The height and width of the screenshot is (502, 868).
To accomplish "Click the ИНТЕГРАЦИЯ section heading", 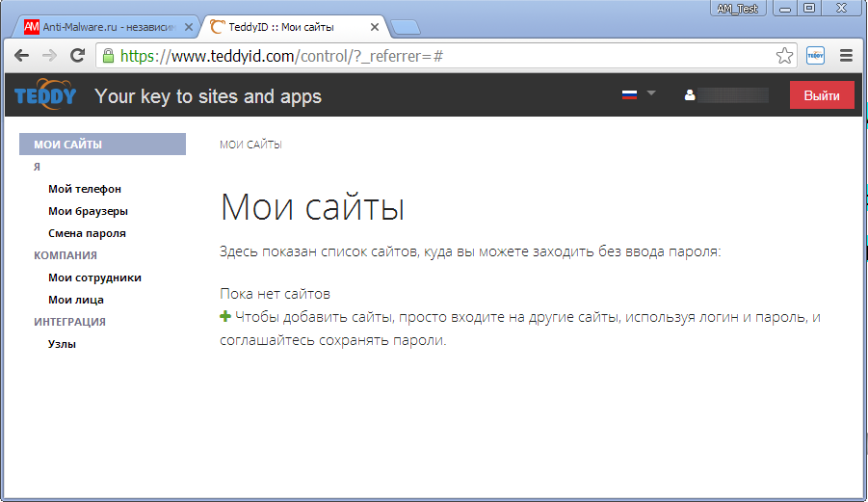I will [69, 322].
